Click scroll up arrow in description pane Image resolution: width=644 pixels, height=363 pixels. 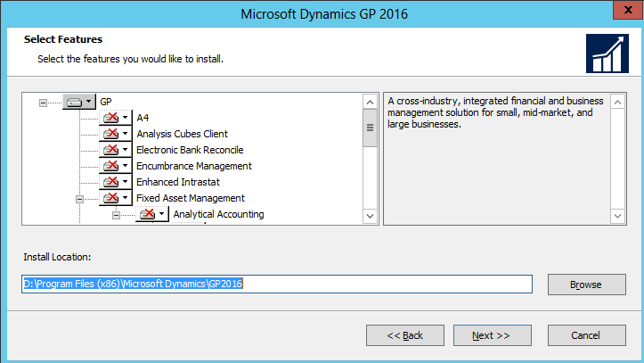pyautogui.click(x=617, y=102)
